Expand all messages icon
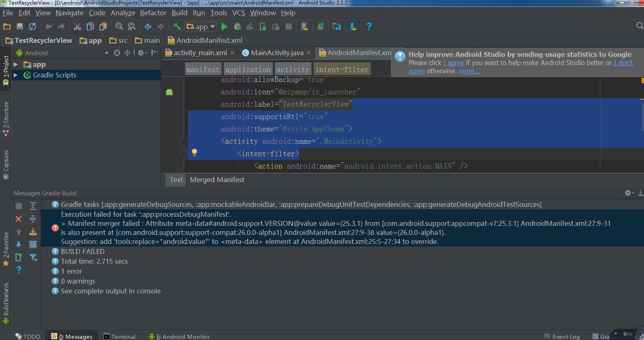644x340 pixels. click(33, 206)
